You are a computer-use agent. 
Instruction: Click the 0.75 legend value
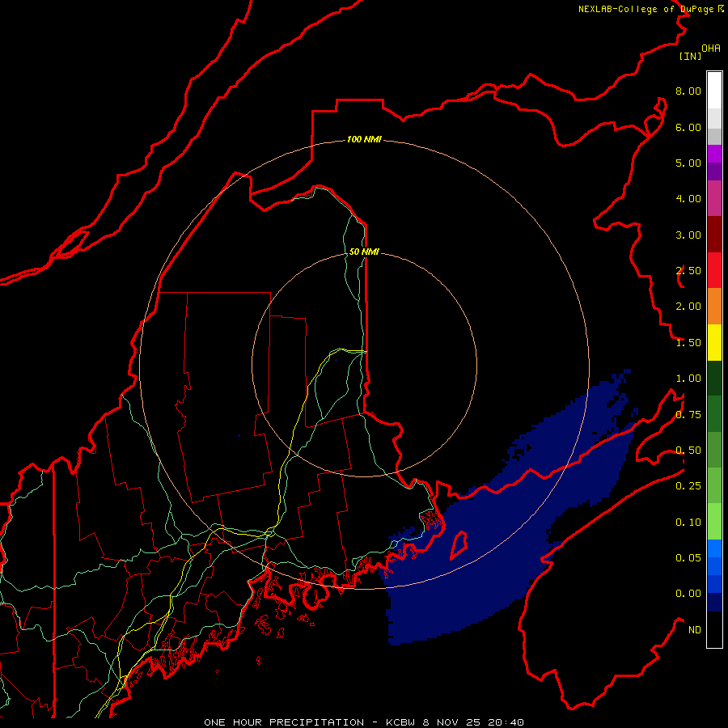click(688, 415)
